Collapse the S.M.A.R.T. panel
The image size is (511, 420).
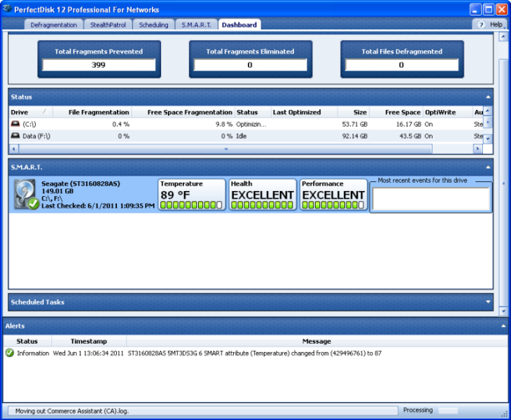[x=488, y=167]
